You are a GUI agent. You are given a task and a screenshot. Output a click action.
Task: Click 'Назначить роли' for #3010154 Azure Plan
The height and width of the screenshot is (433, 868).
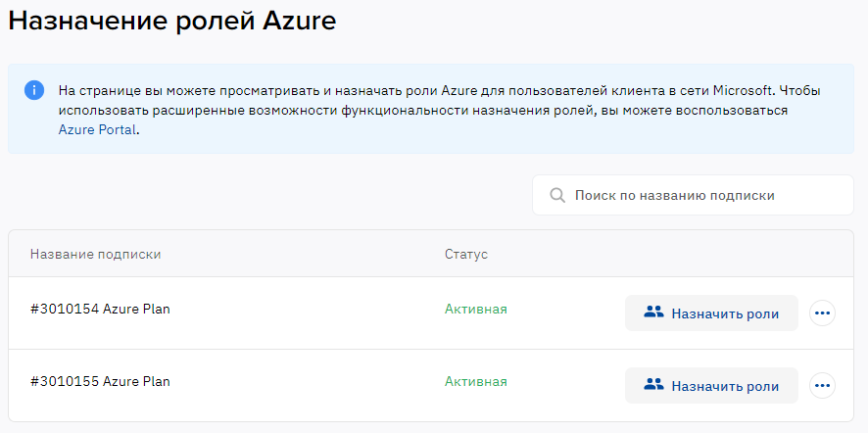pyautogui.click(x=711, y=313)
